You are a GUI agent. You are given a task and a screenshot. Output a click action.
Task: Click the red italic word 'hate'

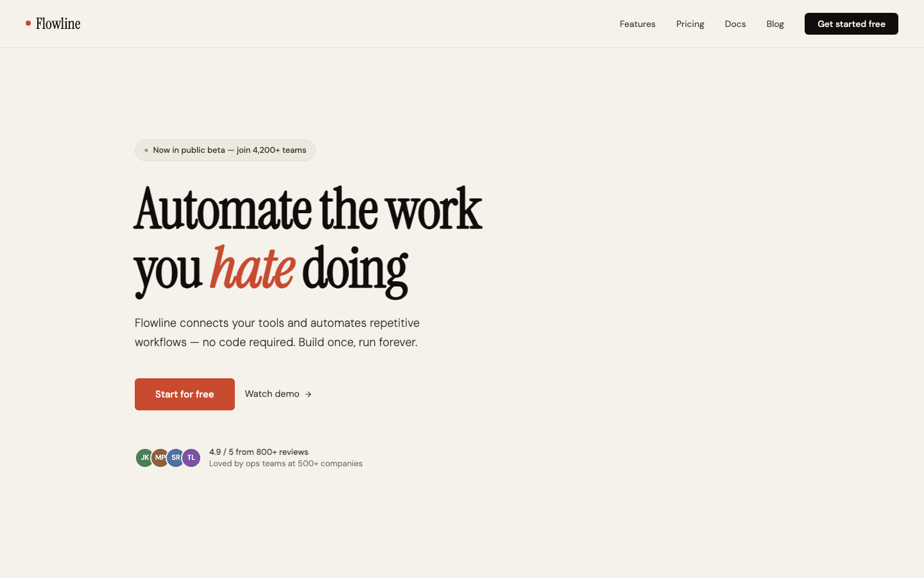(x=253, y=268)
